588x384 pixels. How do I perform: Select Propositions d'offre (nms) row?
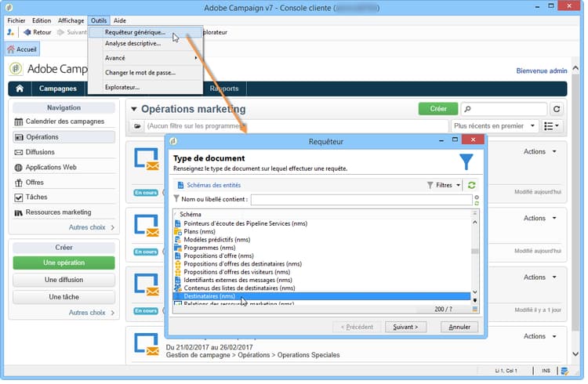(219, 256)
